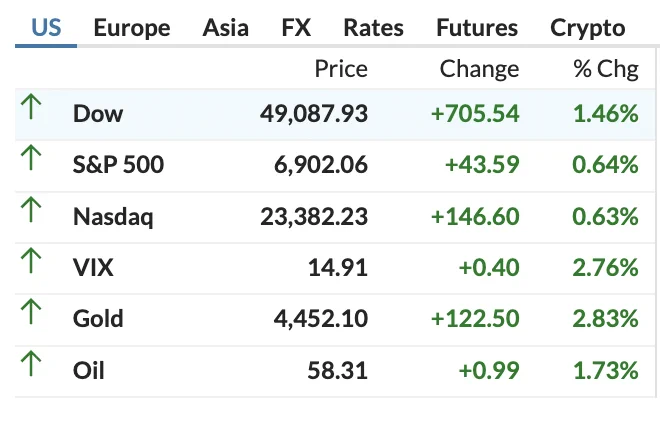660x424 pixels.
Task: Open the S&P 500 quote link
Action: click(118, 165)
